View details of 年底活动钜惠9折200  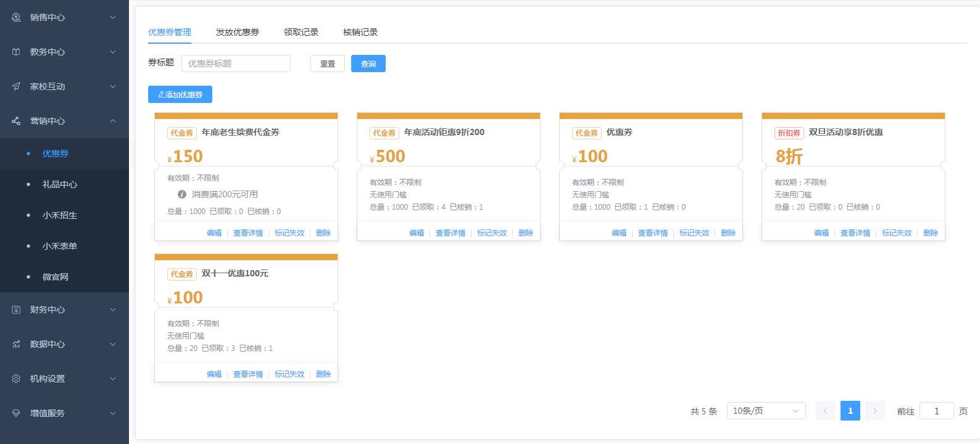[451, 233]
